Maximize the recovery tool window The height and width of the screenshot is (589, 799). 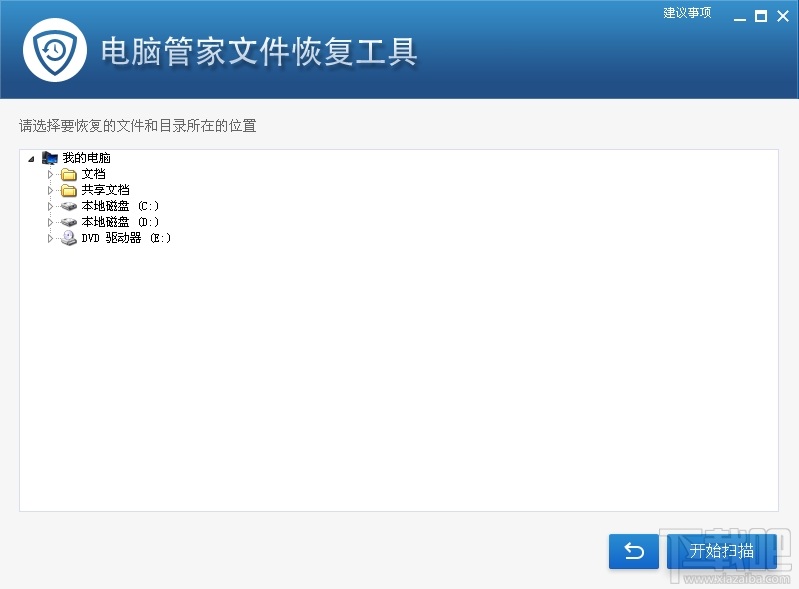coord(761,16)
